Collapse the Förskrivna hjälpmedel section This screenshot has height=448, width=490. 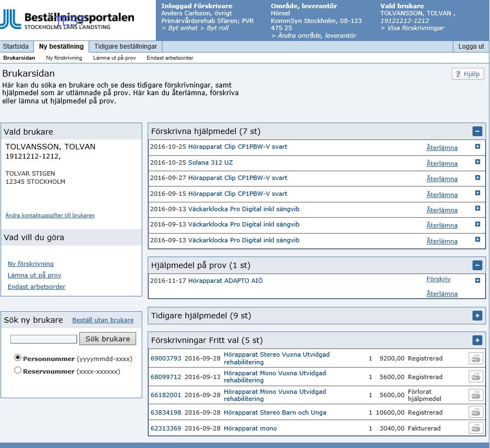coord(477,131)
